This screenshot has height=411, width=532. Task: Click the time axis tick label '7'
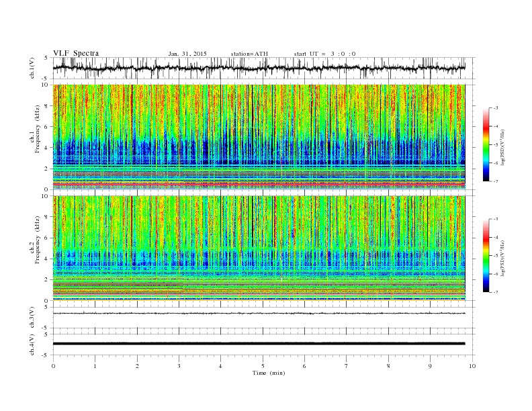pyautogui.click(x=347, y=366)
